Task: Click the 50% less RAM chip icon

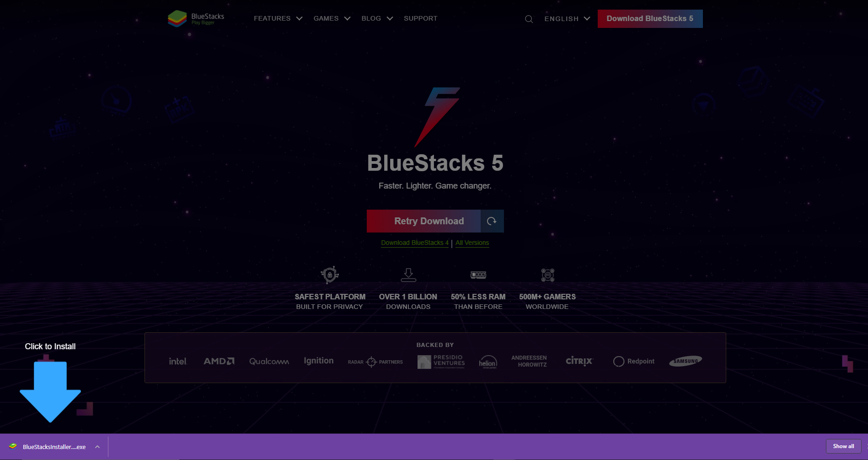Action: click(x=478, y=275)
